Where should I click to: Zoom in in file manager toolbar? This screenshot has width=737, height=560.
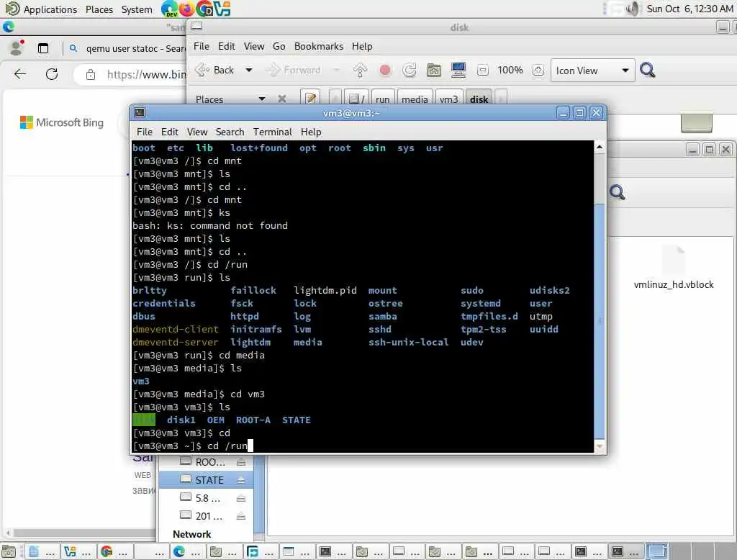[538, 70]
